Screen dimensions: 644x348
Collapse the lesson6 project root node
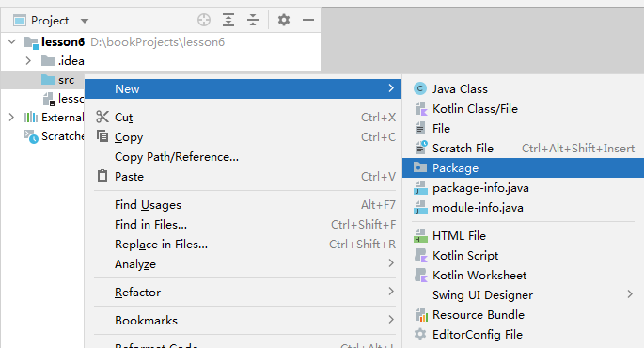click(12, 42)
